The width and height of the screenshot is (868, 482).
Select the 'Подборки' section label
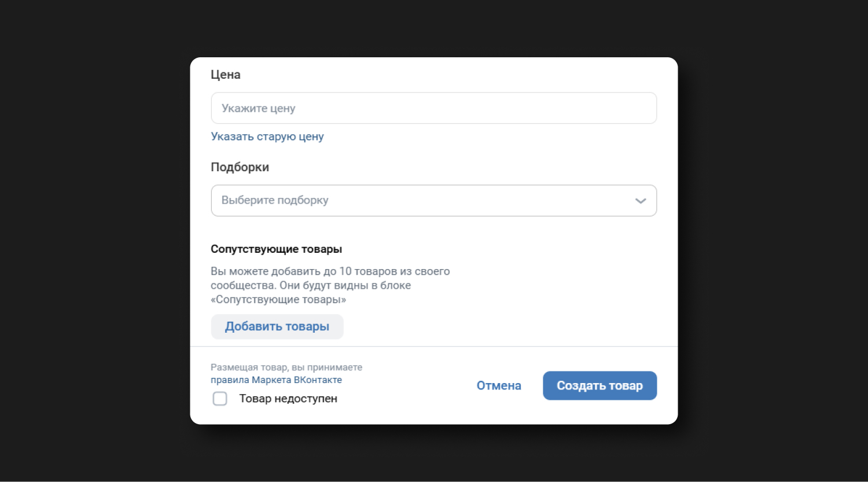point(240,167)
